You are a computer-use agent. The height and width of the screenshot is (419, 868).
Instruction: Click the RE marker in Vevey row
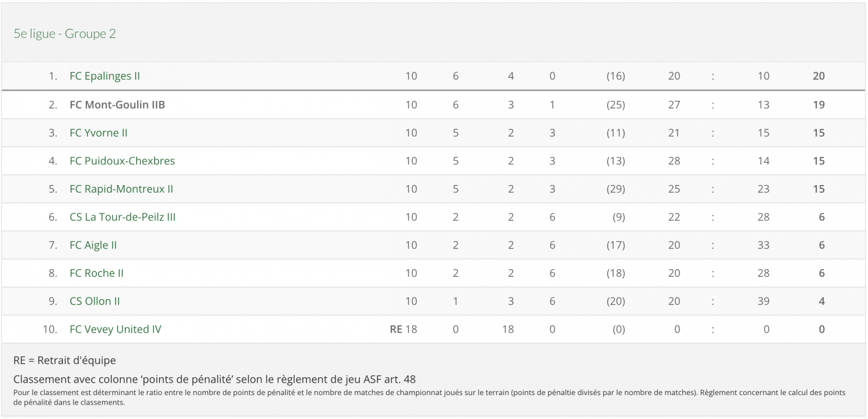pos(396,329)
